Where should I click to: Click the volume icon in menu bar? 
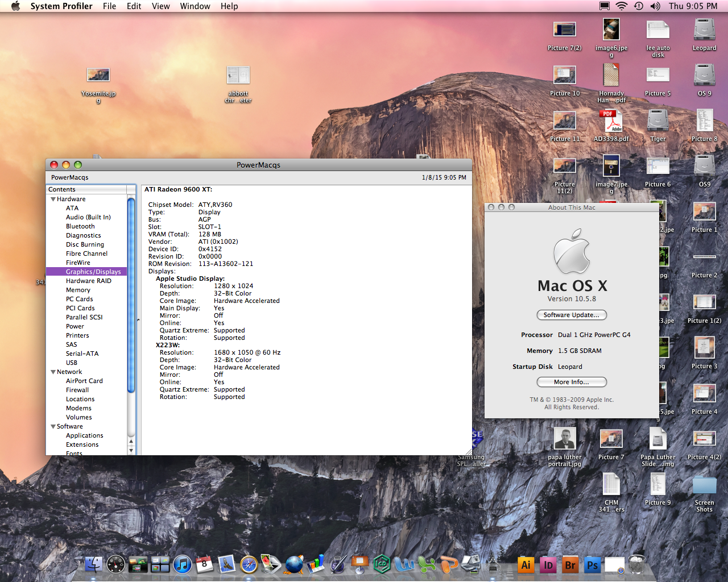pos(655,6)
